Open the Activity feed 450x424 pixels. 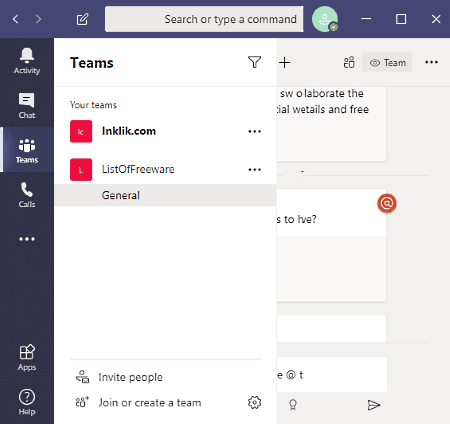tap(27, 61)
